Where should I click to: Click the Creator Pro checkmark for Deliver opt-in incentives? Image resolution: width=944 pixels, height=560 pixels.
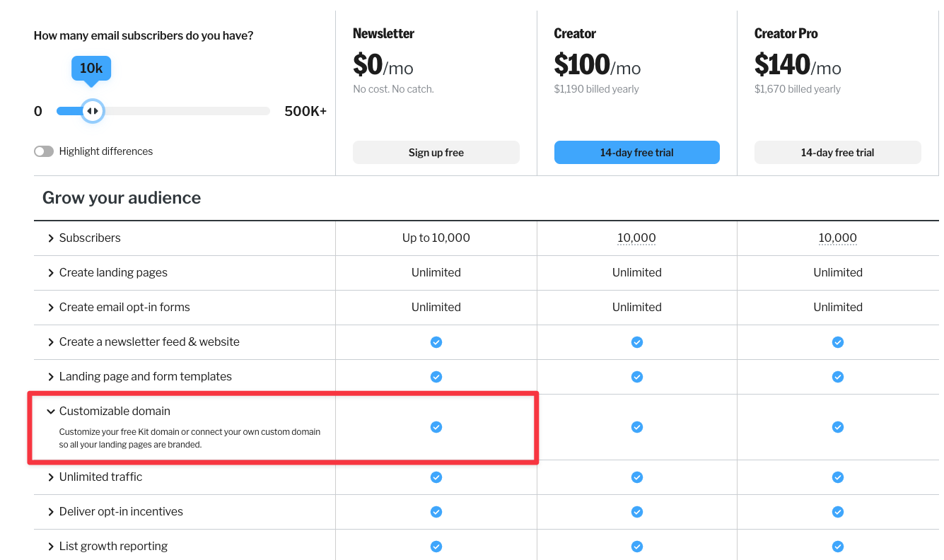(838, 511)
